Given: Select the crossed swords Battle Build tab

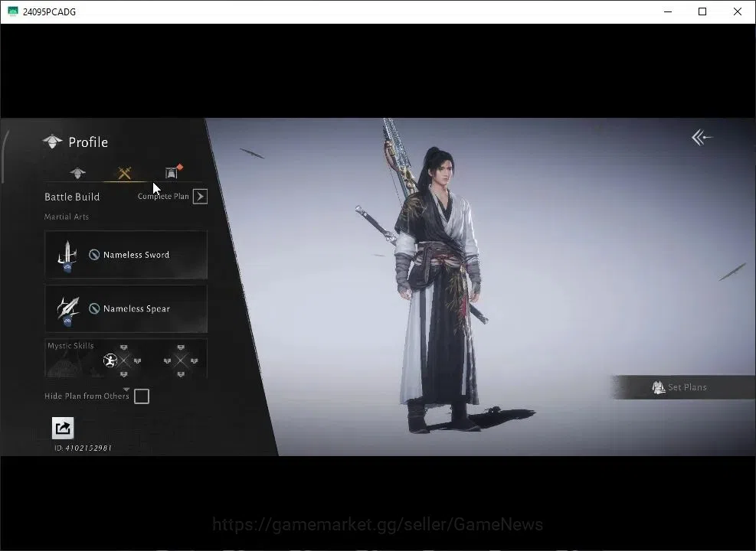Looking at the screenshot, I should point(124,172).
